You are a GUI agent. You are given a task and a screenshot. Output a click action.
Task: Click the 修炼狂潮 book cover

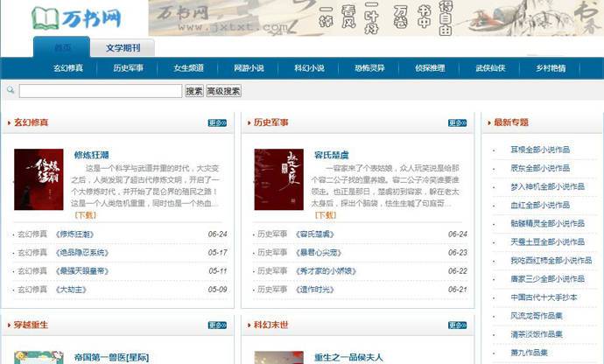click(x=39, y=179)
